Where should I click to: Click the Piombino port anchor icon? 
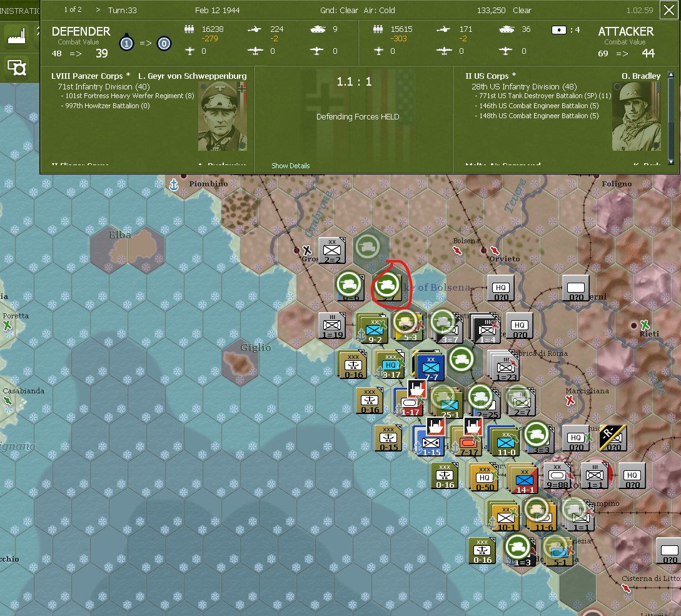click(x=174, y=184)
